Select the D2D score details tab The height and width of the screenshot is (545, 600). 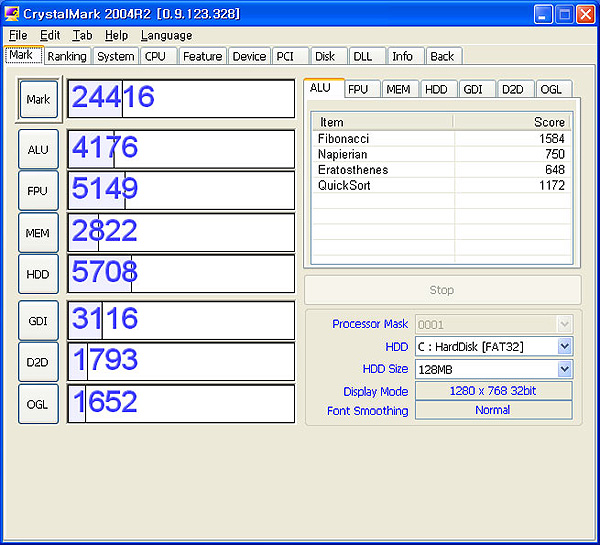(x=513, y=89)
